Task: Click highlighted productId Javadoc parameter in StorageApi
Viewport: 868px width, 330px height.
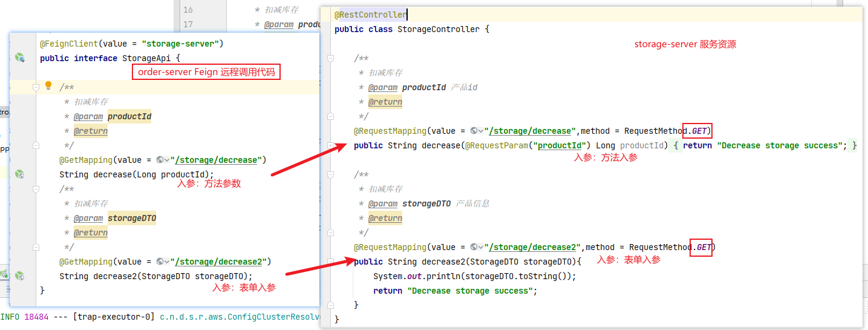Action: [x=129, y=116]
